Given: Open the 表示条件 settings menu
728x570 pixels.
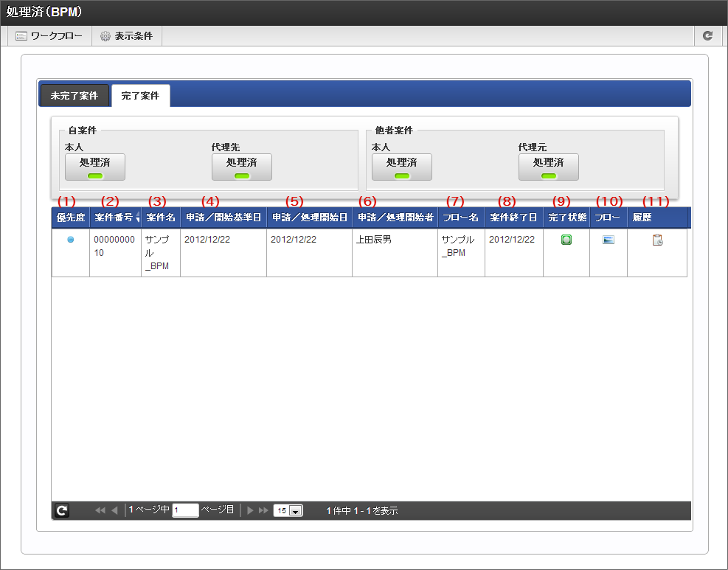Looking at the screenshot, I should 127,35.
